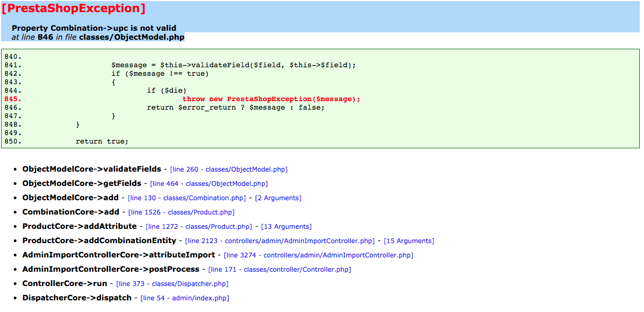This screenshot has width=644, height=312.
Task: Click 'CombinationCore->add' stack entry
Action: pyautogui.click(x=71, y=212)
